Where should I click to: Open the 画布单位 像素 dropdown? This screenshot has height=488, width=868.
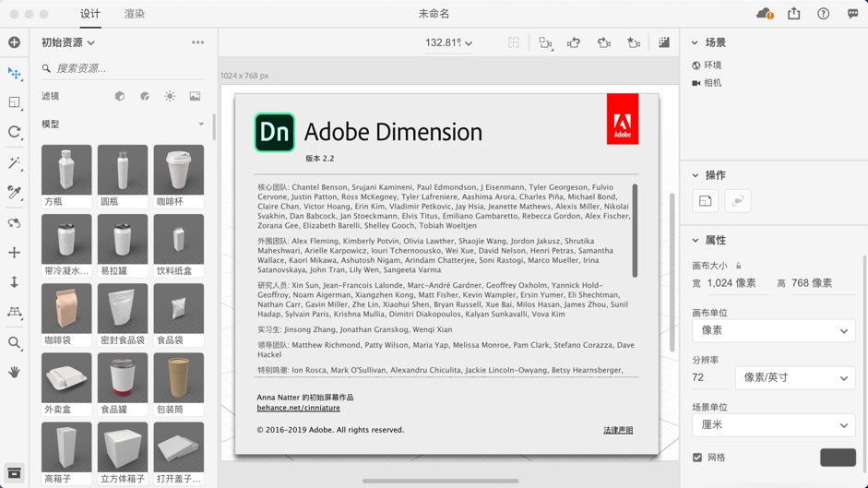pos(773,330)
